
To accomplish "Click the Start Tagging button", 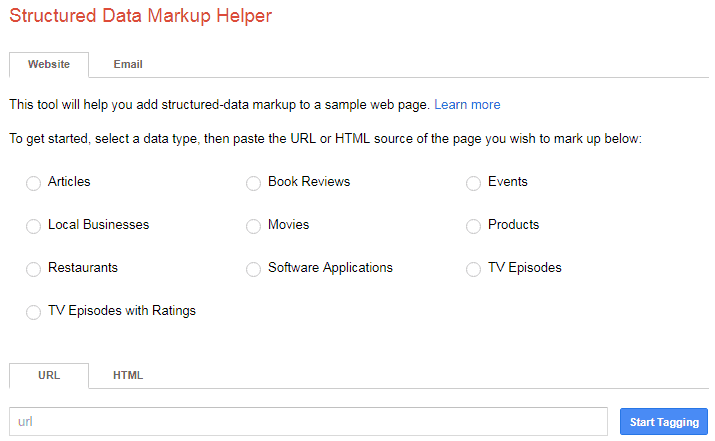I will (664, 422).
